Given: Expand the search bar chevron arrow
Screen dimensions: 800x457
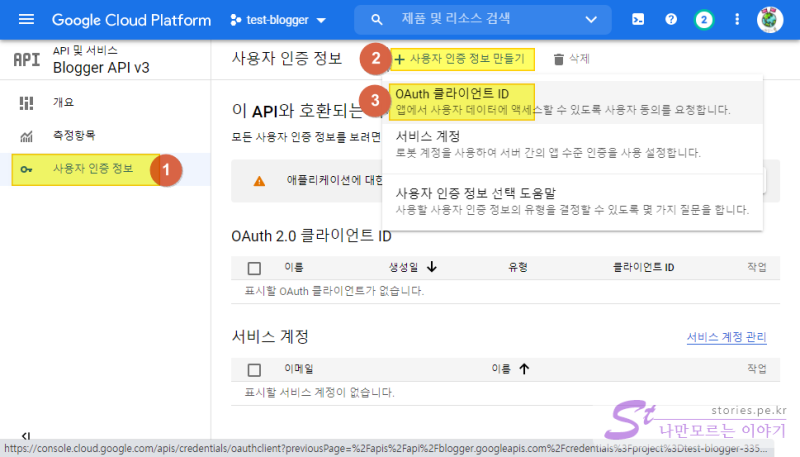Looking at the screenshot, I should [x=591, y=20].
